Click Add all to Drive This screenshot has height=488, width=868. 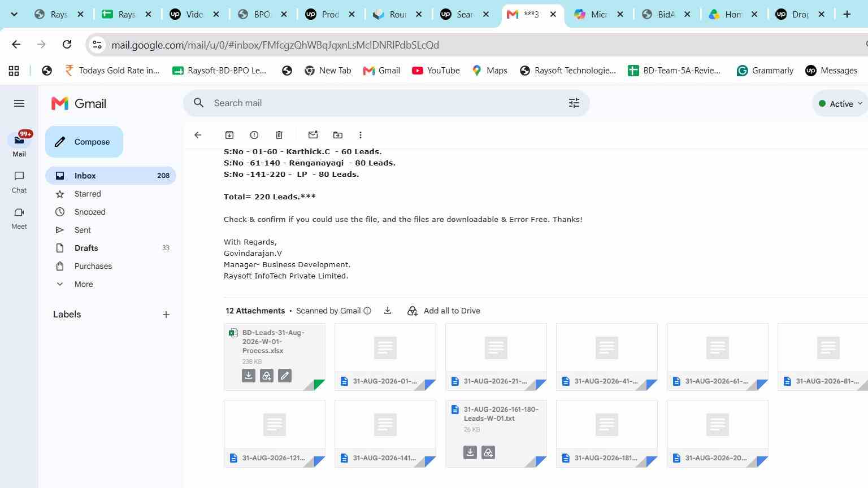444,311
